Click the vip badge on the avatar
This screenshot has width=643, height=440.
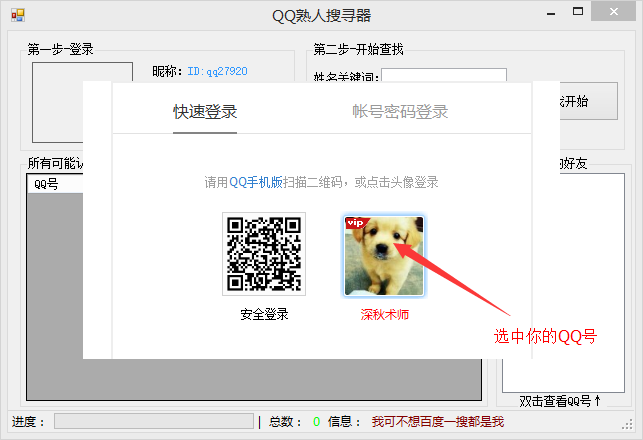356,223
